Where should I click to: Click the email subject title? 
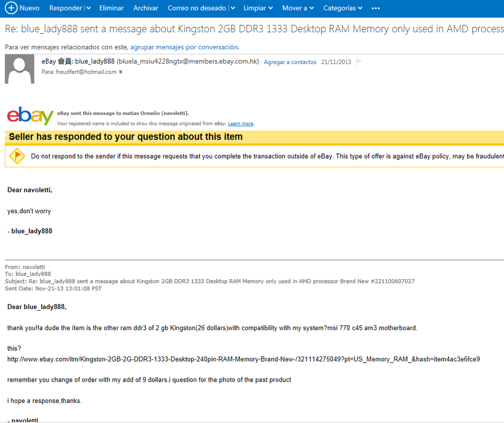(254, 29)
